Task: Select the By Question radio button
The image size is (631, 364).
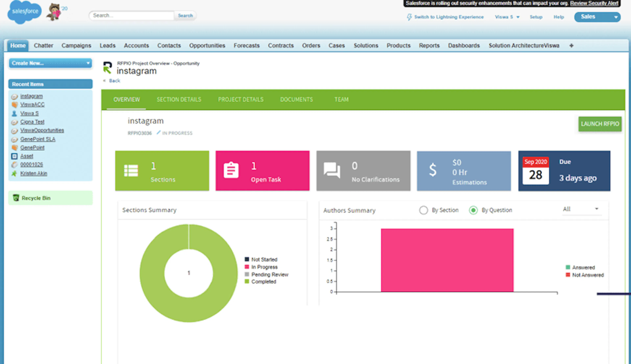Action: (x=473, y=210)
